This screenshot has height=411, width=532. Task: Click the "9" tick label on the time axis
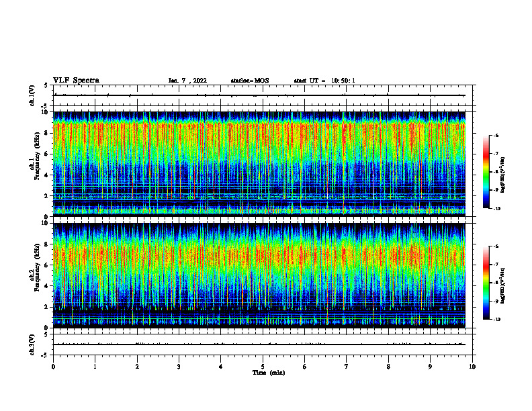[430, 367]
